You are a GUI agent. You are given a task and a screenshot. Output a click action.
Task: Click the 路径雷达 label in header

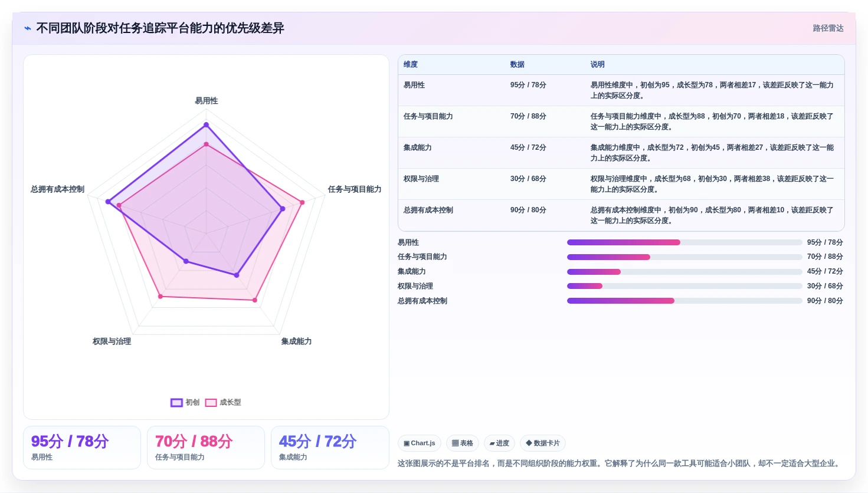coord(828,28)
